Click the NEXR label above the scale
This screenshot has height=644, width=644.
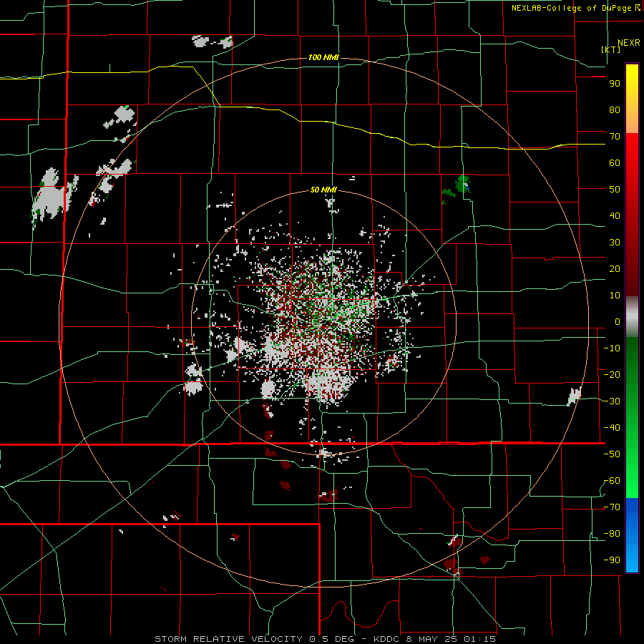[x=628, y=43]
